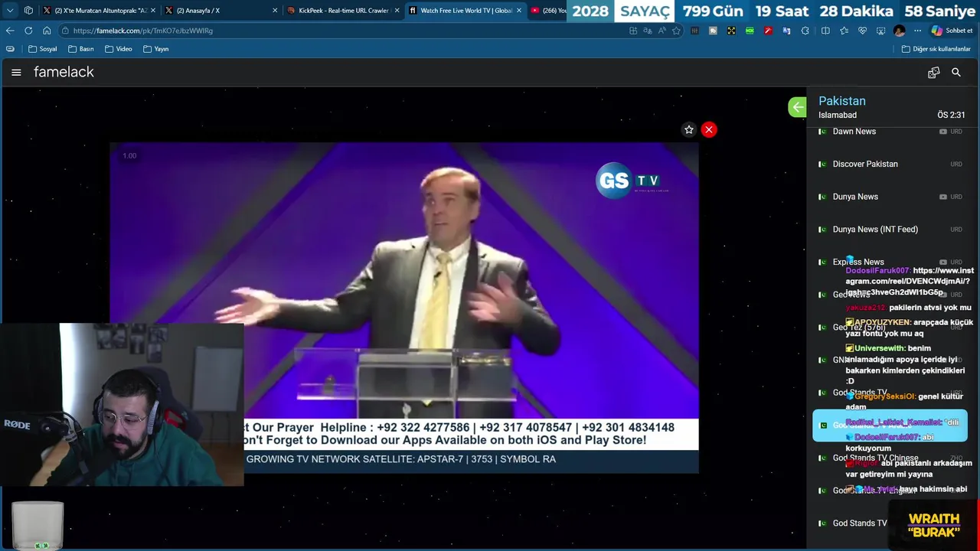
Task: Click YouTube badge on Dawn News row
Action: tap(943, 132)
